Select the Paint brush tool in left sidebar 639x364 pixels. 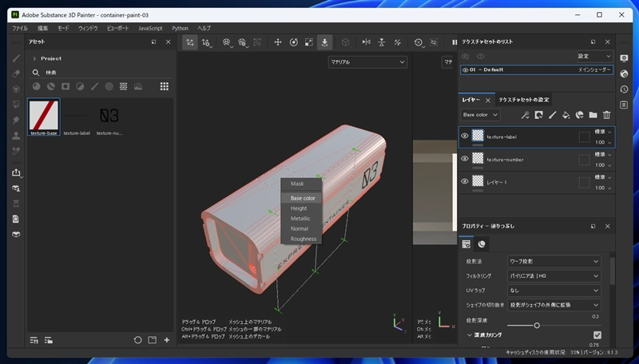15,58
